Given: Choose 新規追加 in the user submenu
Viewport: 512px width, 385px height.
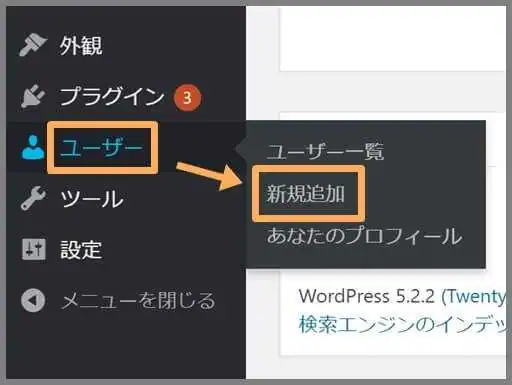Looking at the screenshot, I should pyautogui.click(x=305, y=194).
